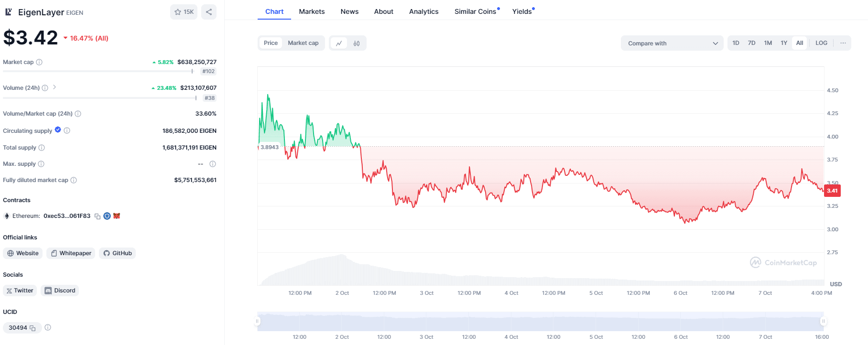
Task: Select Price chart mode
Action: coord(271,43)
